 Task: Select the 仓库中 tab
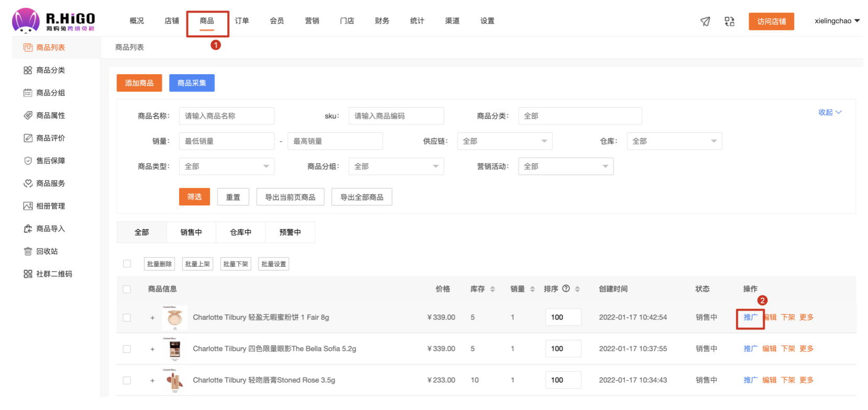pyautogui.click(x=240, y=232)
